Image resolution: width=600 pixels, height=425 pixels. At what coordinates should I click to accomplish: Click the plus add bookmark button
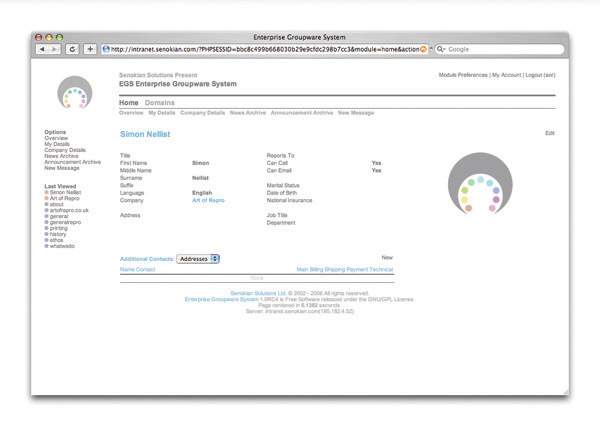[x=90, y=49]
